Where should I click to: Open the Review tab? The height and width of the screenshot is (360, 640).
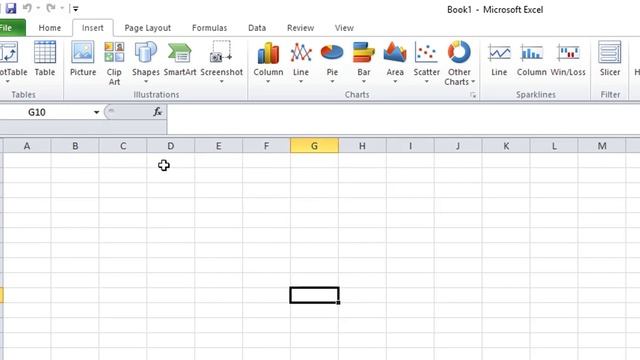coord(300,28)
